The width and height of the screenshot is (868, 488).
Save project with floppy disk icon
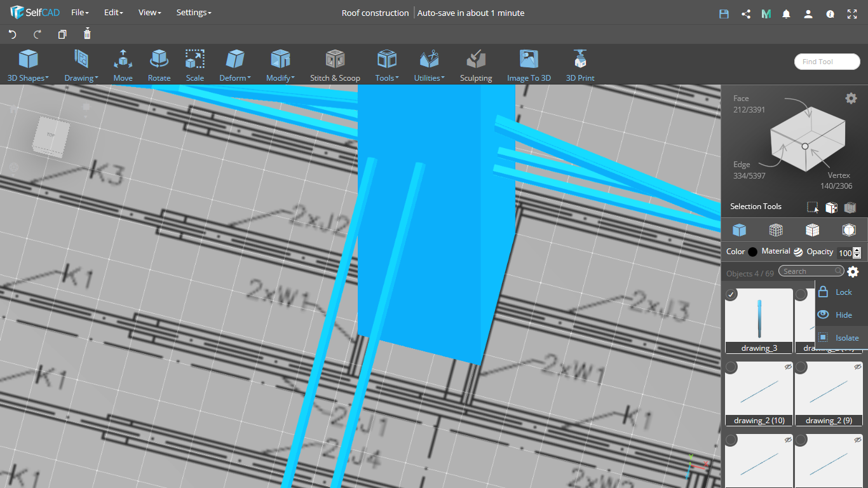click(x=724, y=13)
